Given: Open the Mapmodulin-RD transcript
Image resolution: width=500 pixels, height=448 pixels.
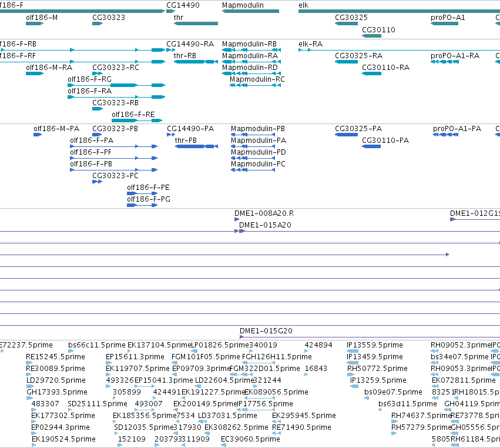Looking at the screenshot, I should (x=251, y=73).
